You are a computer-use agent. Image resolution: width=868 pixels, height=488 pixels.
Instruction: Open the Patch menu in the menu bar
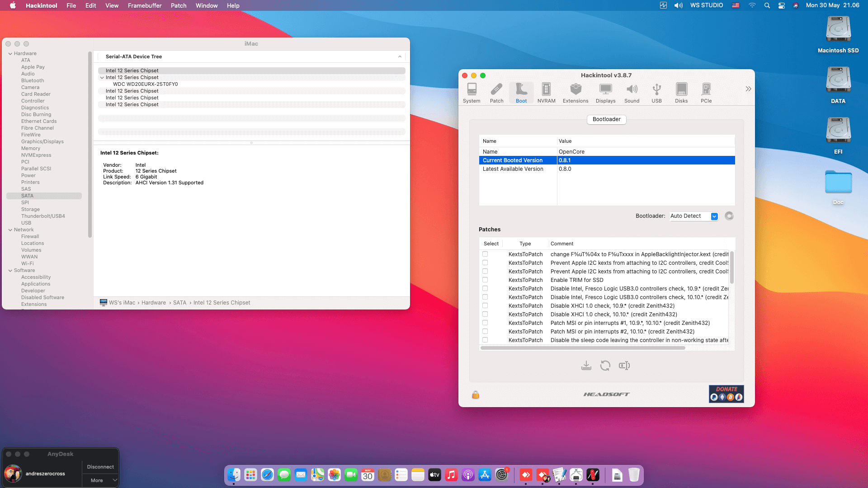[x=178, y=5]
